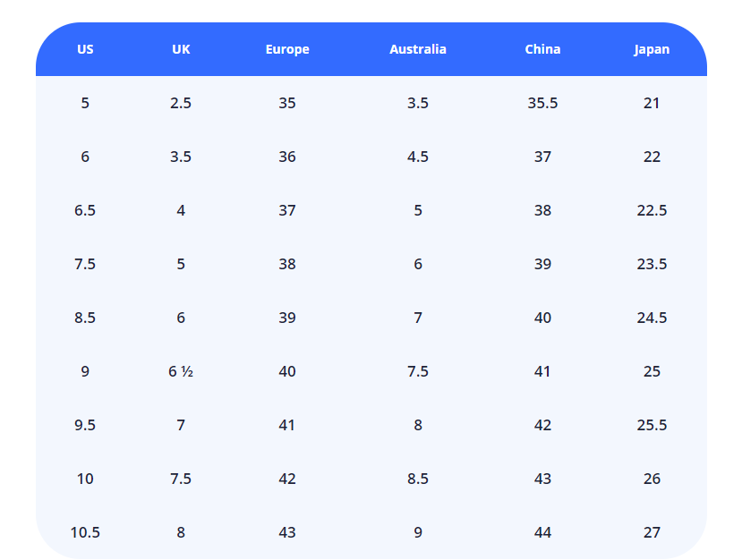The height and width of the screenshot is (560, 742).
Task: Select the Australia size 4.5 cell
Action: pos(417,157)
